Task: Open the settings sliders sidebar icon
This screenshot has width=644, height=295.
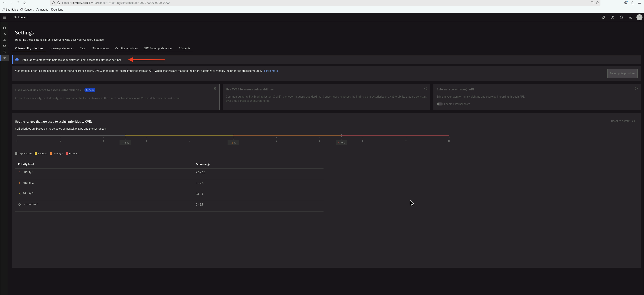Action: point(5,58)
